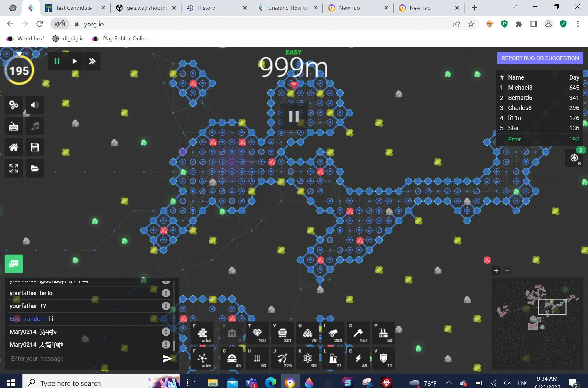Select the transporter node (F) building
Viewport: 588px width, 388px height.
click(x=202, y=358)
